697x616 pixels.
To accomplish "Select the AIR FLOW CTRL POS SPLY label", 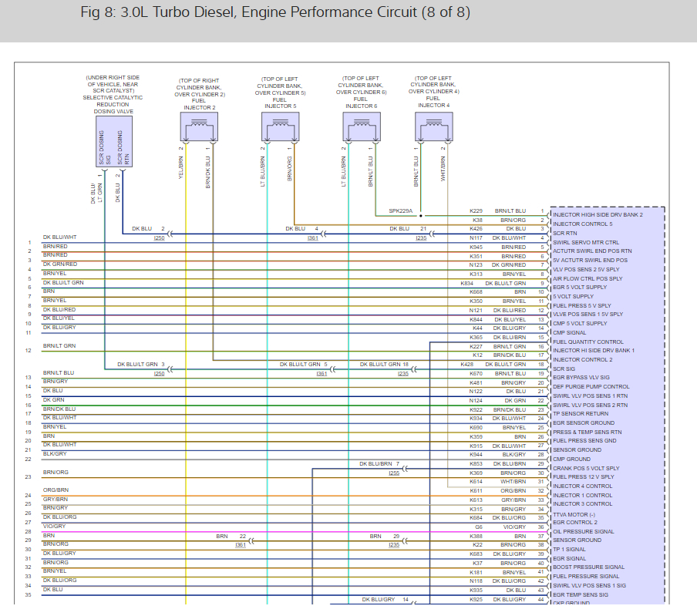I will pyautogui.click(x=588, y=278).
